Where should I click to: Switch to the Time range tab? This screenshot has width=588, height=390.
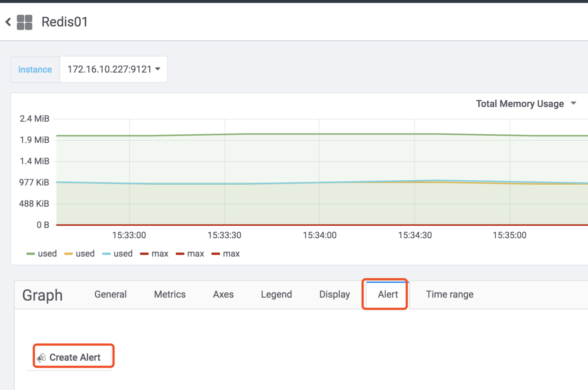450,294
